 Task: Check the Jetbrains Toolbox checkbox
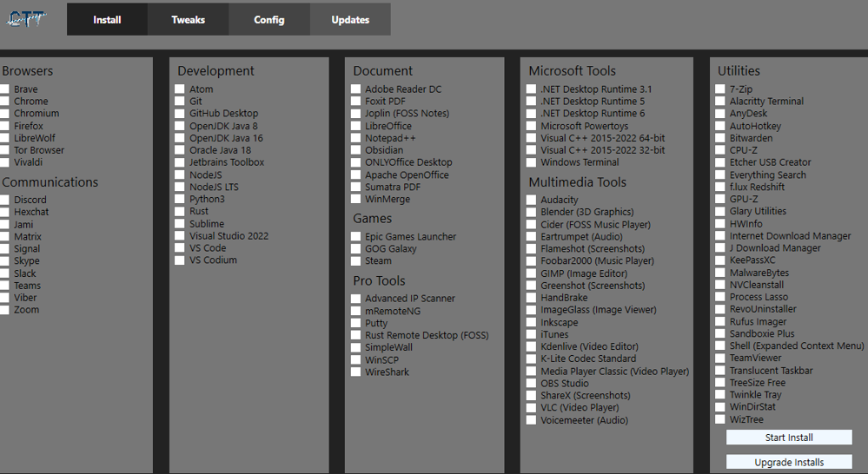pos(180,162)
